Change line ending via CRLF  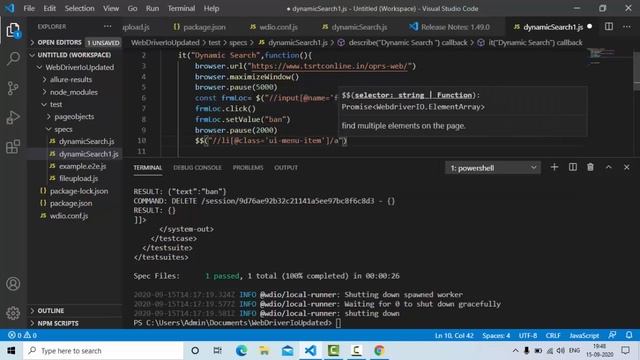coord(553,335)
